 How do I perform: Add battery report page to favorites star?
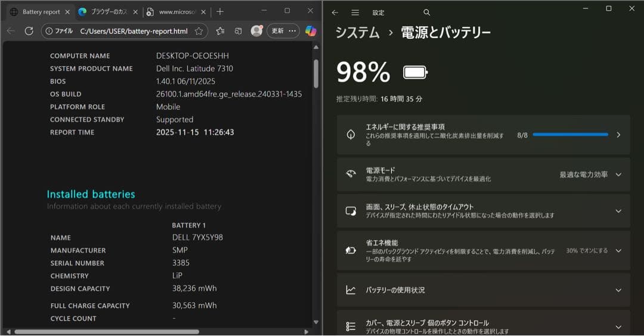pyautogui.click(x=199, y=31)
